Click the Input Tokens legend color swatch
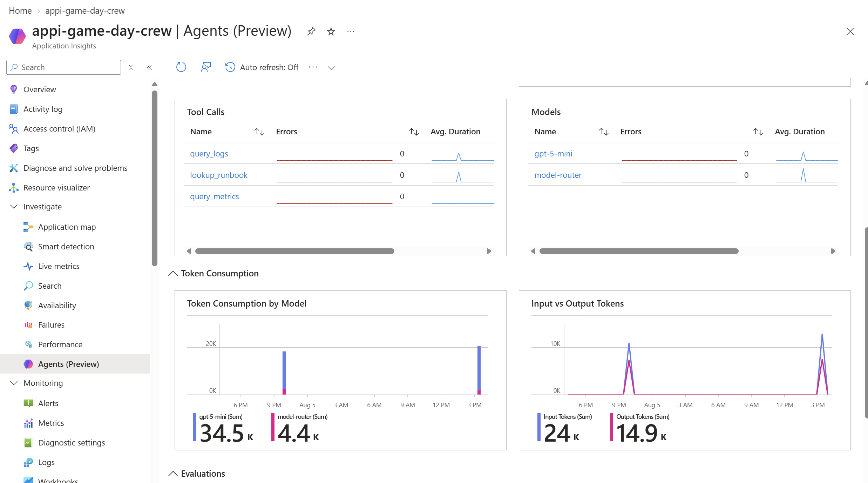The image size is (868, 483). [539, 427]
